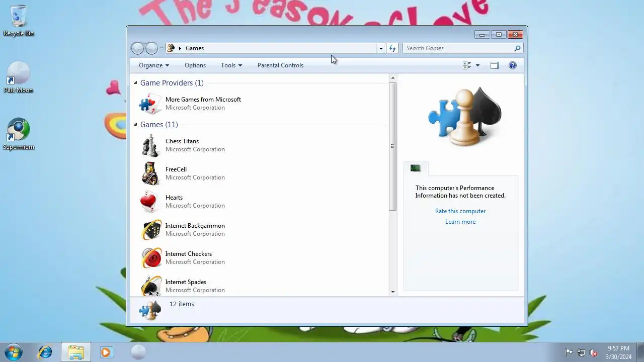The image size is (644, 362).
Task: Select the Hearts game icon
Action: pos(150,202)
